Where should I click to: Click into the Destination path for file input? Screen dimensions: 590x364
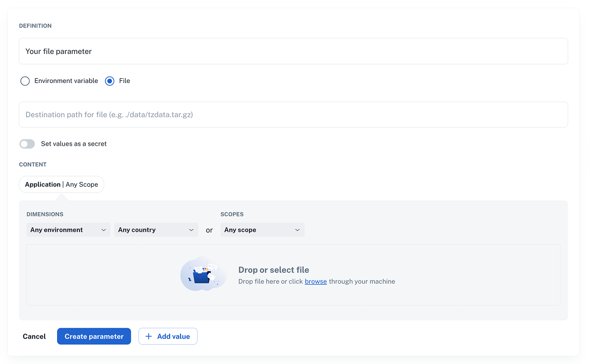[293, 115]
